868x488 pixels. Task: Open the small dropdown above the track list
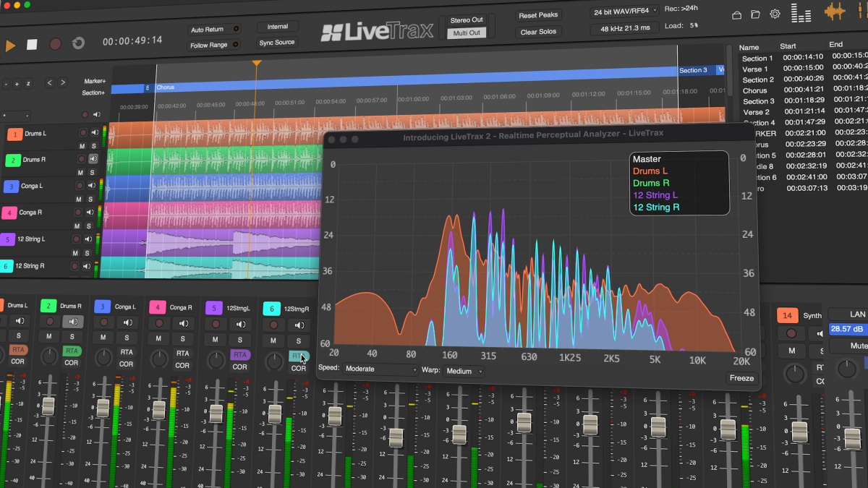click(x=16, y=114)
